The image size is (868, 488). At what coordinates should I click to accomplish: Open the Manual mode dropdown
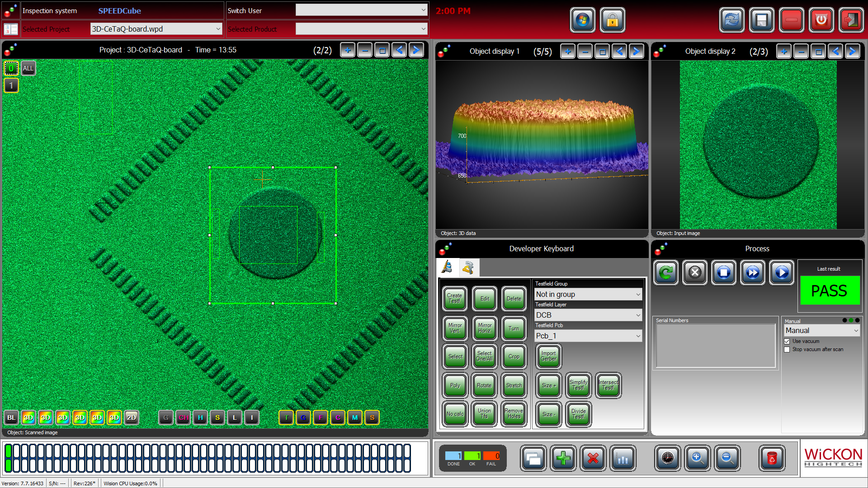[x=821, y=331]
